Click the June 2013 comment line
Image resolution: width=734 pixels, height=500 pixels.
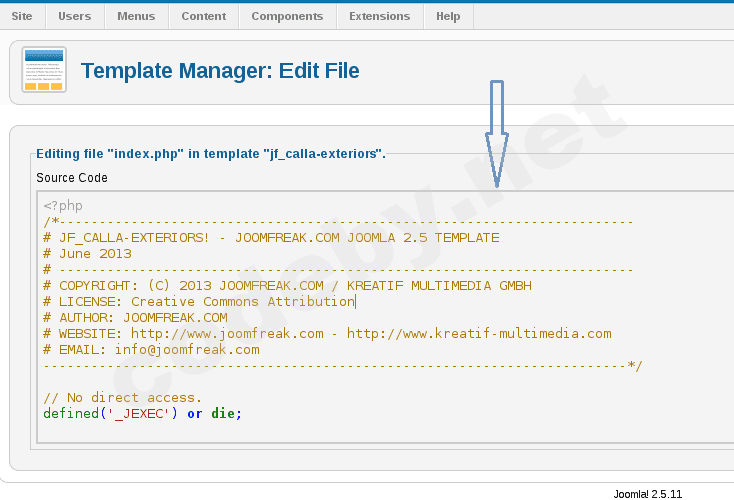88,254
